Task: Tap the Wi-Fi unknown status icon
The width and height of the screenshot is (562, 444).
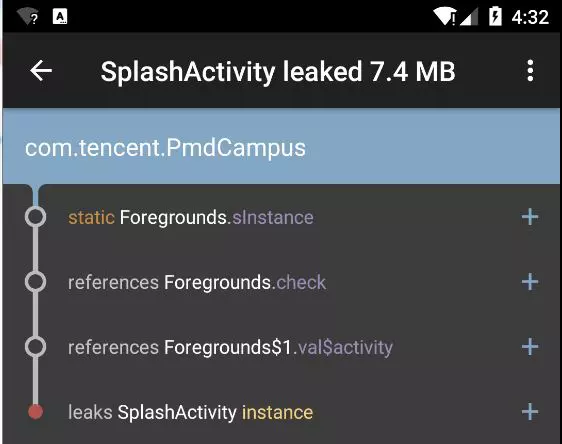Action: tap(28, 16)
